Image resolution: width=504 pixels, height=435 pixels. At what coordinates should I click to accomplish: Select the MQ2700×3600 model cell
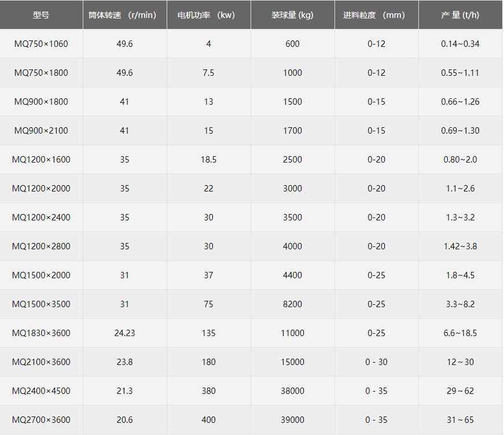click(41, 420)
